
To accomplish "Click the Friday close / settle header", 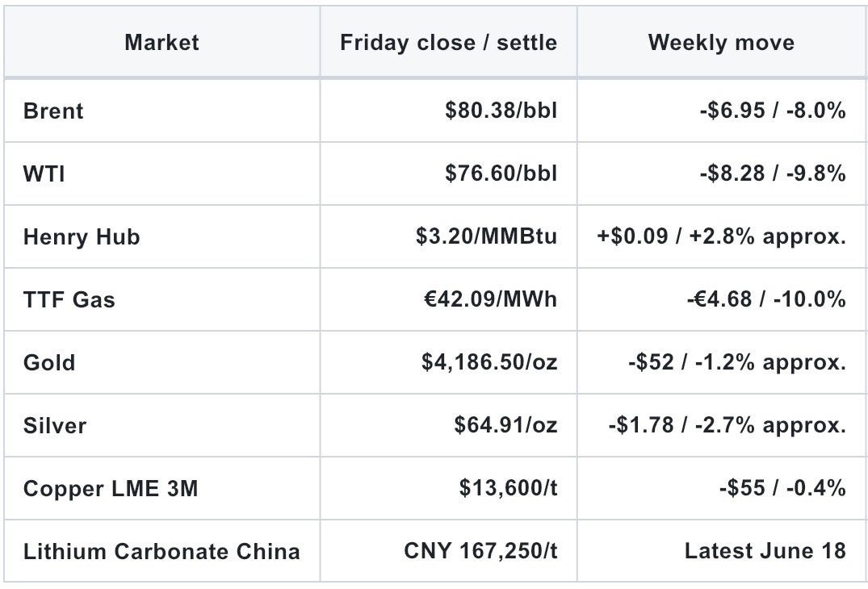I will click(448, 43).
